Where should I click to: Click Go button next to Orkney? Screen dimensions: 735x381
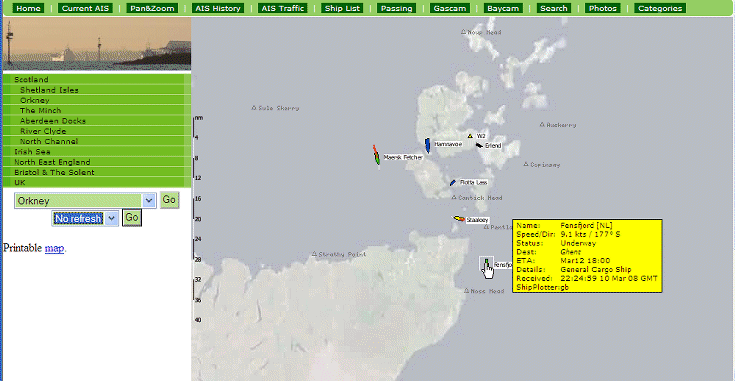tap(169, 200)
